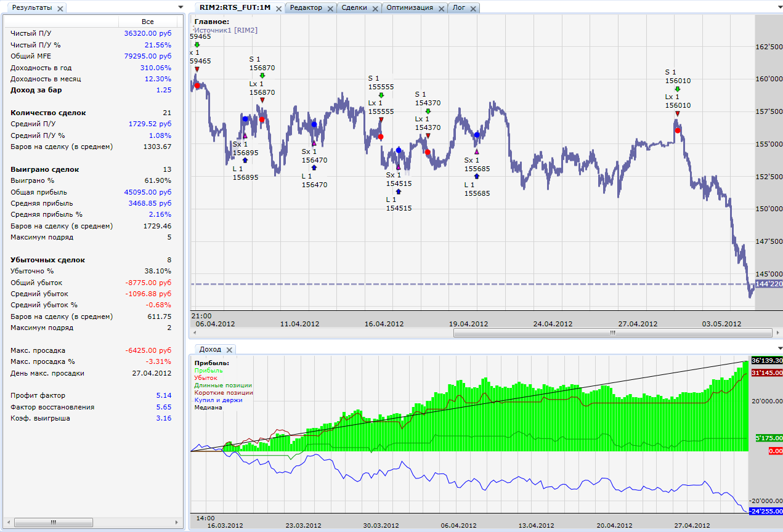Close the Сделки tab

tap(375, 9)
